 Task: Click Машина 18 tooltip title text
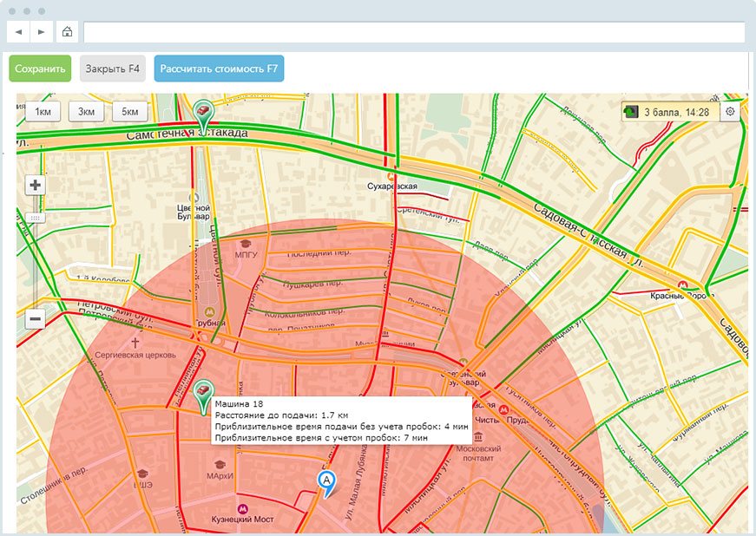click(x=240, y=403)
